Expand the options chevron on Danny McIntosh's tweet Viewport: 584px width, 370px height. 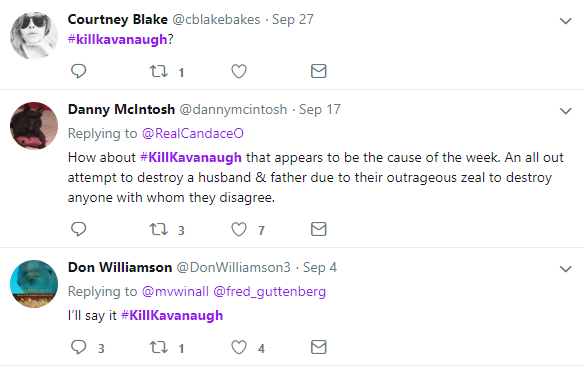click(x=565, y=111)
